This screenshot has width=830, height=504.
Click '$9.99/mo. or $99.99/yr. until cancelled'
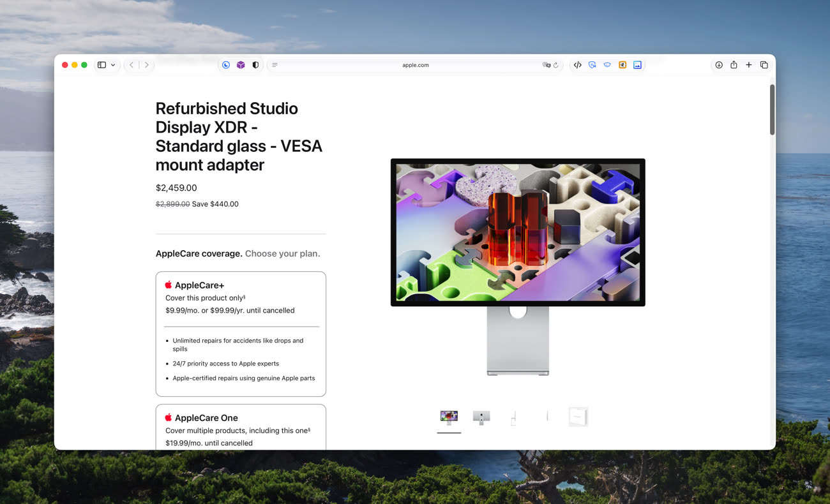coord(230,311)
